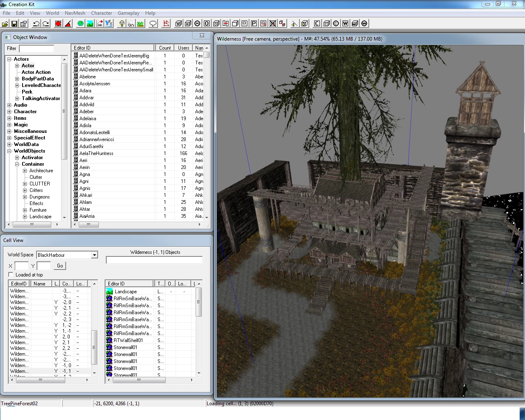Screen dimensions: 525x420
Task: Toggle the grass icon
Action: point(140,24)
